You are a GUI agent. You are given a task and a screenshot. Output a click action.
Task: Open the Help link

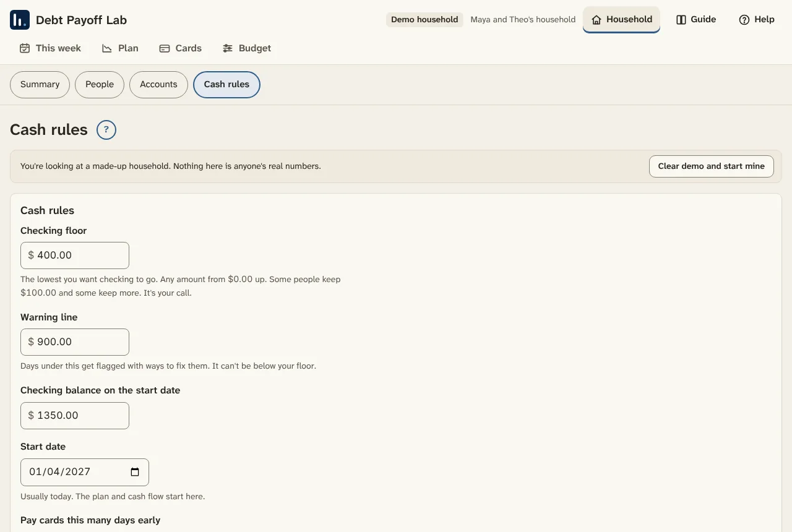coord(757,20)
